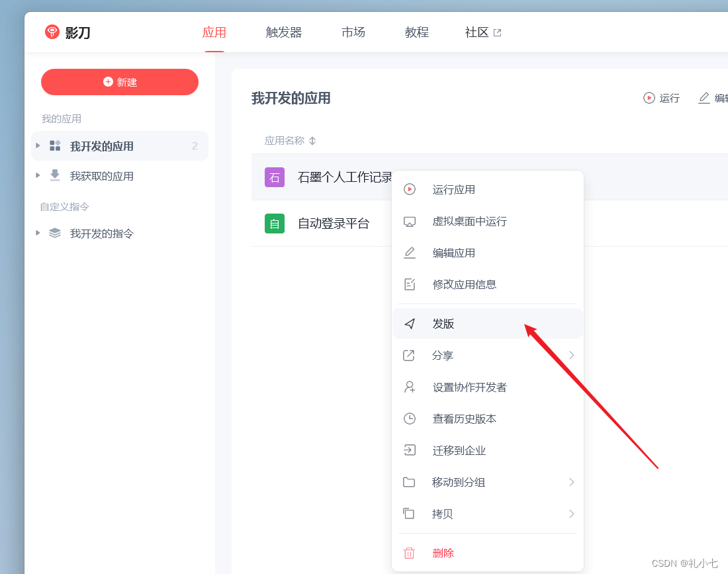
Task: Switch to the 触发器 tab
Action: (284, 32)
